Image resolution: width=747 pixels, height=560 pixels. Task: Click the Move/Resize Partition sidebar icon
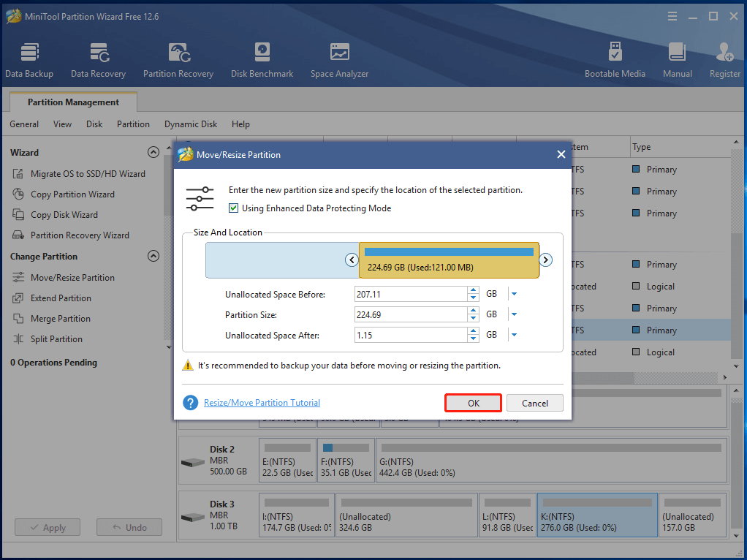pyautogui.click(x=18, y=277)
